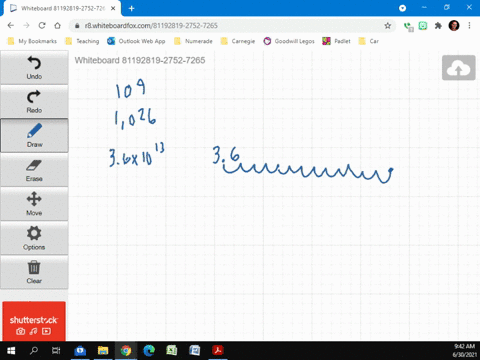480x360 pixels.
Task: Open Chrome three-dot menu
Action: [469, 26]
